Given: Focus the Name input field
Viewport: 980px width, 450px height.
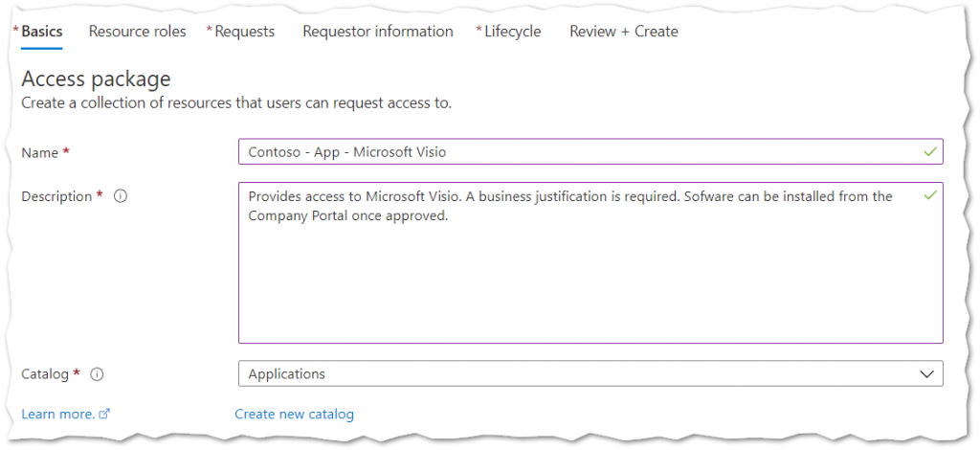Looking at the screenshot, I should (590, 152).
